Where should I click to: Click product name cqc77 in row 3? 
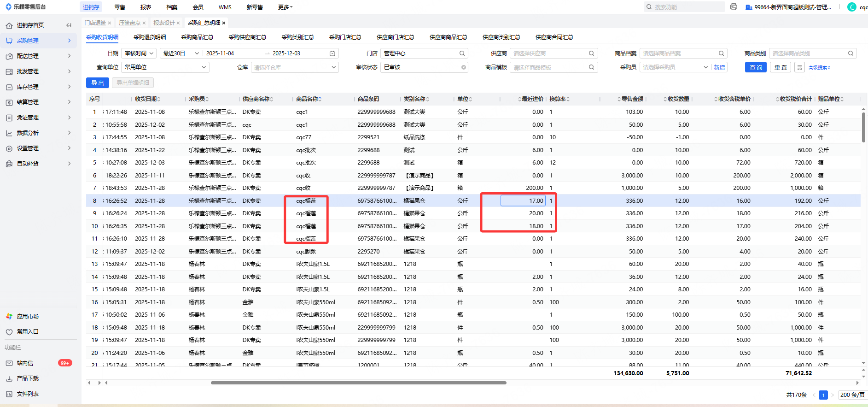point(303,137)
